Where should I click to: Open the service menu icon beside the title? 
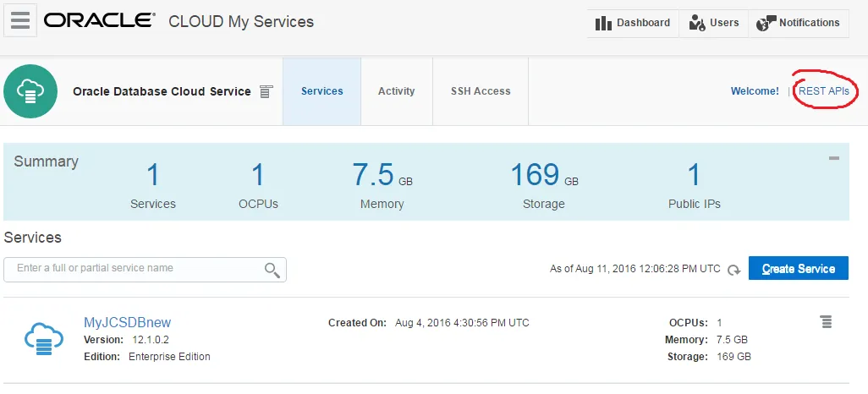266,92
